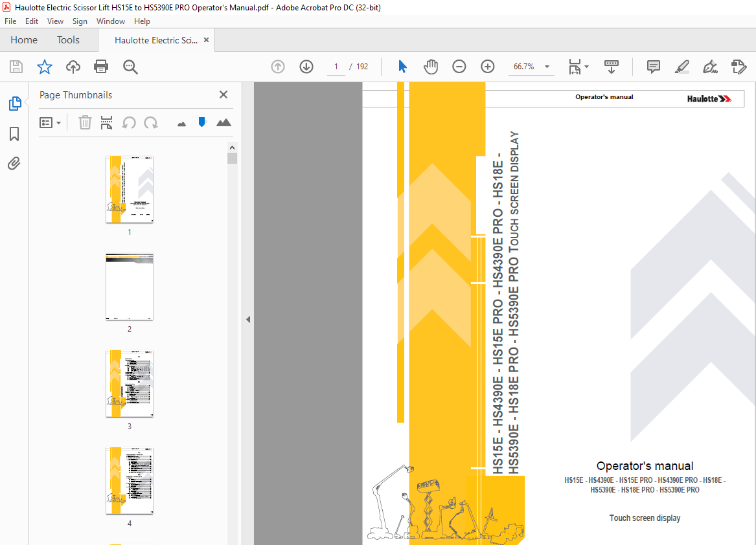Open Page Thumbnails sidebar icon
The height and width of the screenshot is (545, 756).
click(x=15, y=103)
